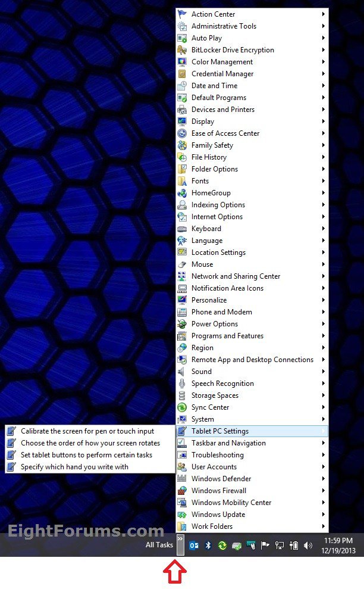The image size is (364, 589).
Task: Select the Tablet PC Settings entry
Action: [x=252, y=431]
